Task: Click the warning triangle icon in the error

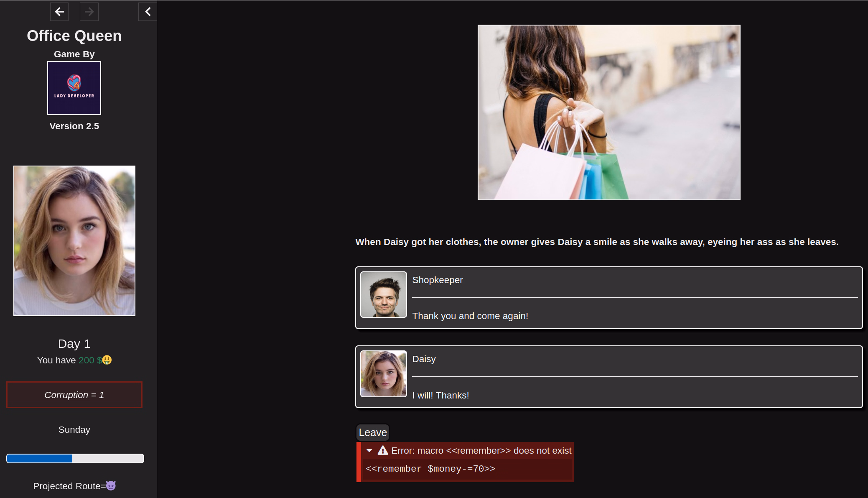Action: click(x=383, y=450)
